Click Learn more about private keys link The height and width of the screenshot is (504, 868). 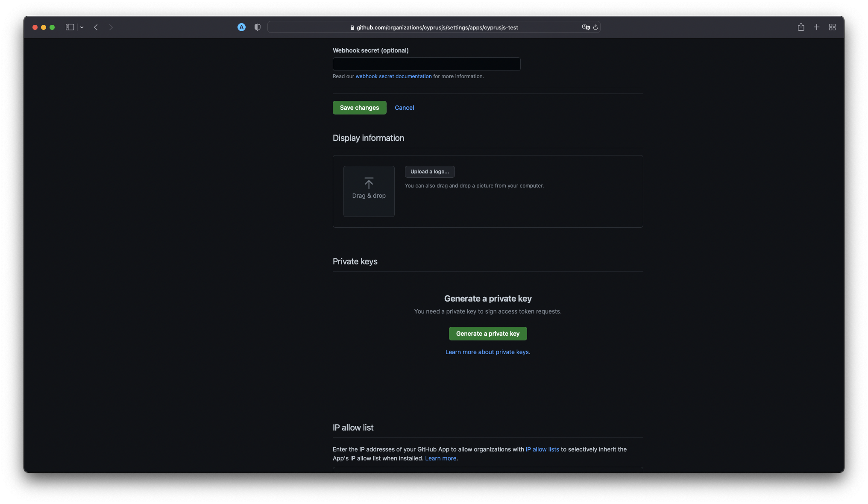(488, 352)
